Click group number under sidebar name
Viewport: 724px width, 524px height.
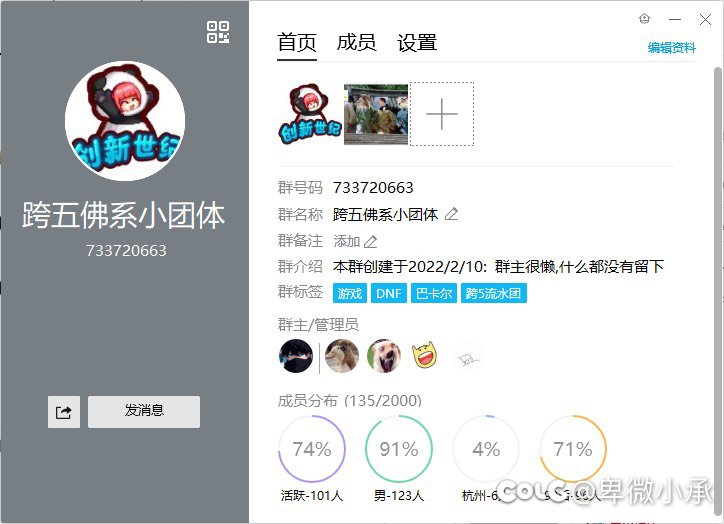(126, 251)
